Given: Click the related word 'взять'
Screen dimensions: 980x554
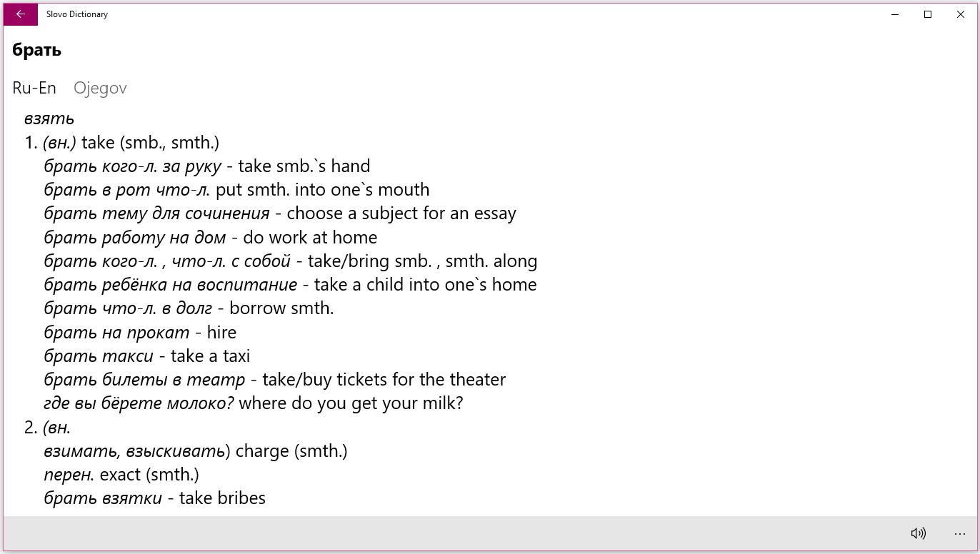Looking at the screenshot, I should 49,119.
